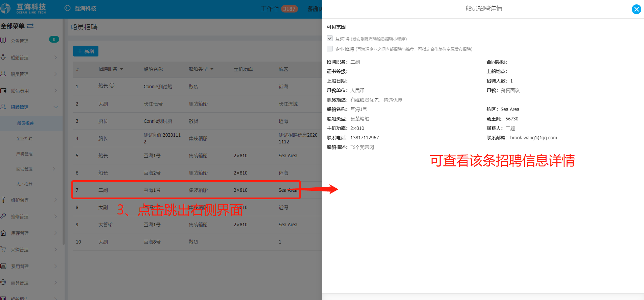Click the 0 badge on 公告管理
Screen dimensions: 644x300
[x=54, y=40]
